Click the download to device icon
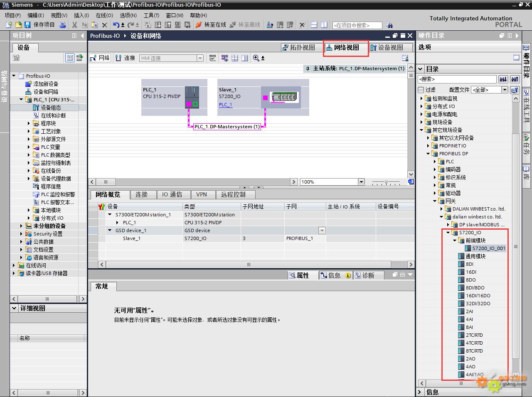532x397 pixels. point(158,25)
